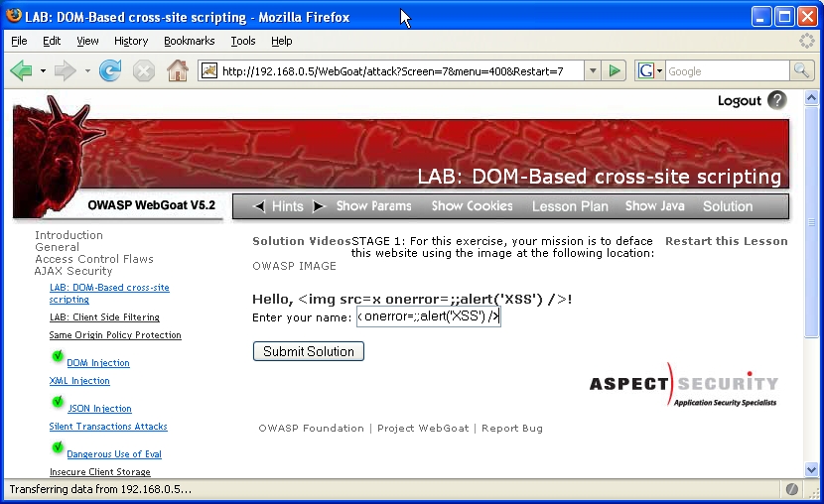Click the search magnifier icon
Screen dimensions: 824x504
(x=801, y=70)
